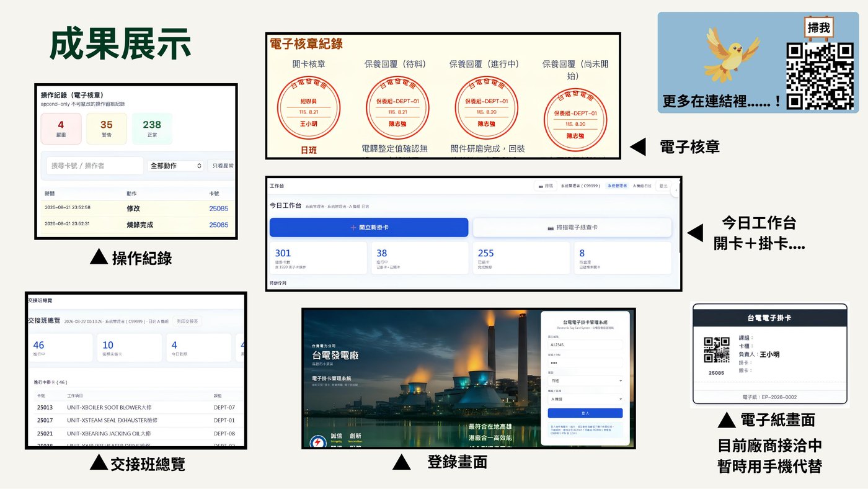The height and width of the screenshot is (489, 868).
Task: Click the 掃描電子紙查卡 button
Action: (572, 227)
